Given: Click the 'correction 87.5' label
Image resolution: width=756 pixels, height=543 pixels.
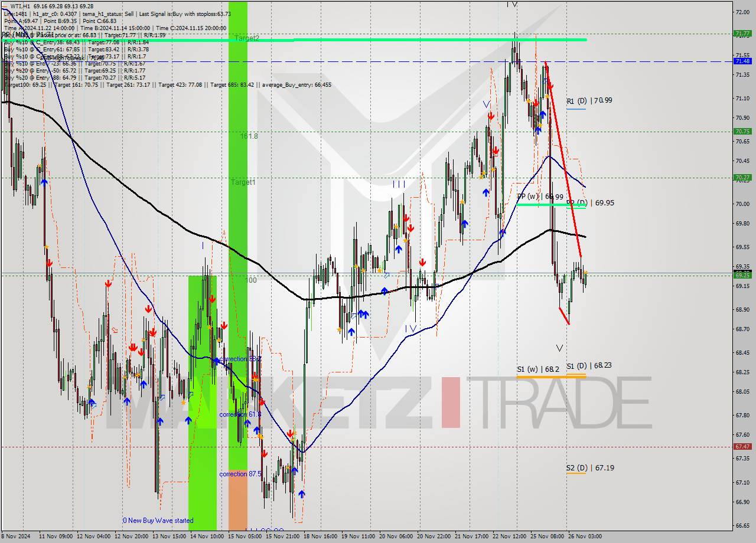Looking at the screenshot, I should 240,474.
